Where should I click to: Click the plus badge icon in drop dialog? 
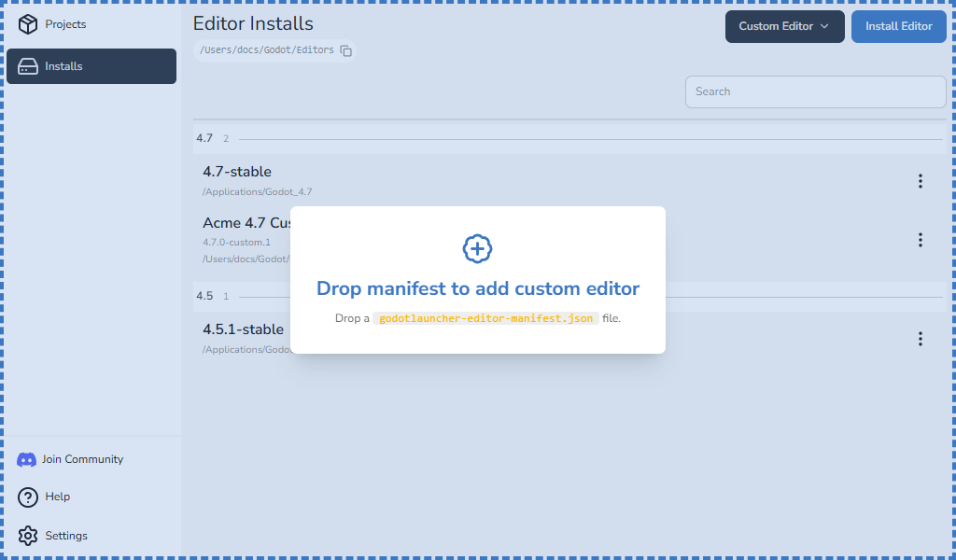pos(477,248)
